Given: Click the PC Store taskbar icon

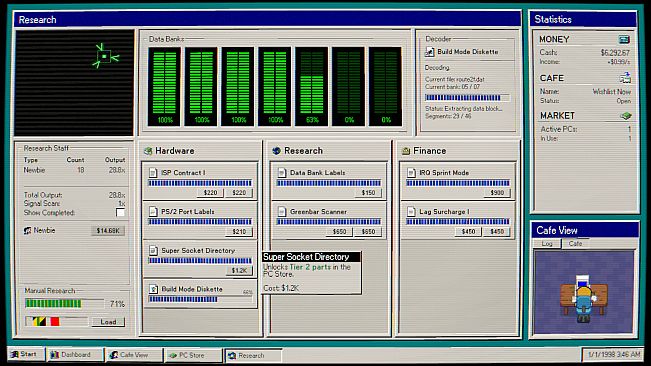Looking at the screenshot, I should coord(172,356).
